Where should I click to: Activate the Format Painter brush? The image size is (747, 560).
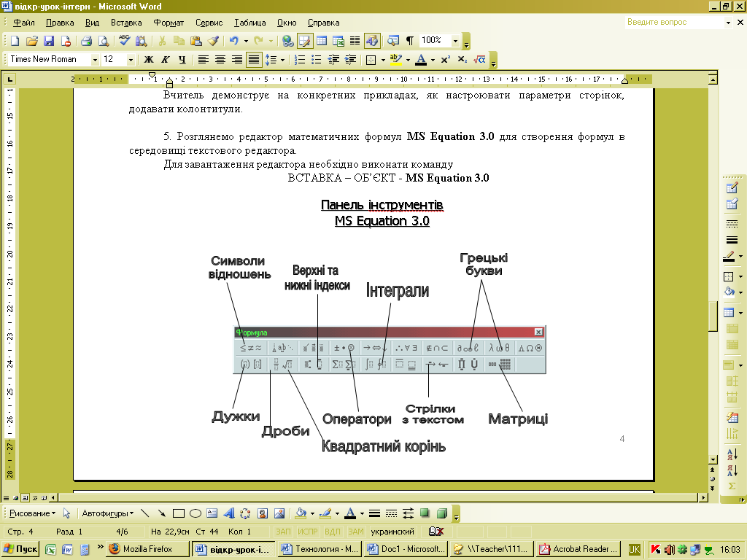(212, 41)
